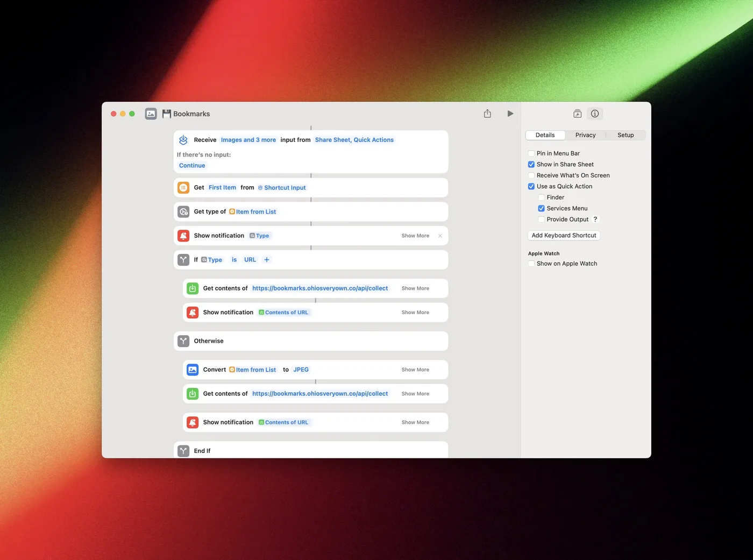Expand Show More on Show notification Type
The image size is (753, 560).
(415, 236)
